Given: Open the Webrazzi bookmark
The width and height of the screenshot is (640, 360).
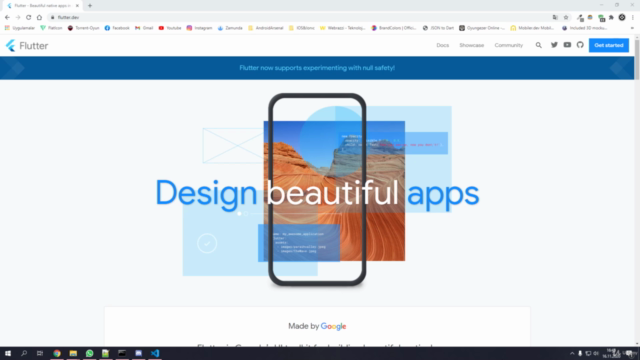Looking at the screenshot, I should (342, 28).
